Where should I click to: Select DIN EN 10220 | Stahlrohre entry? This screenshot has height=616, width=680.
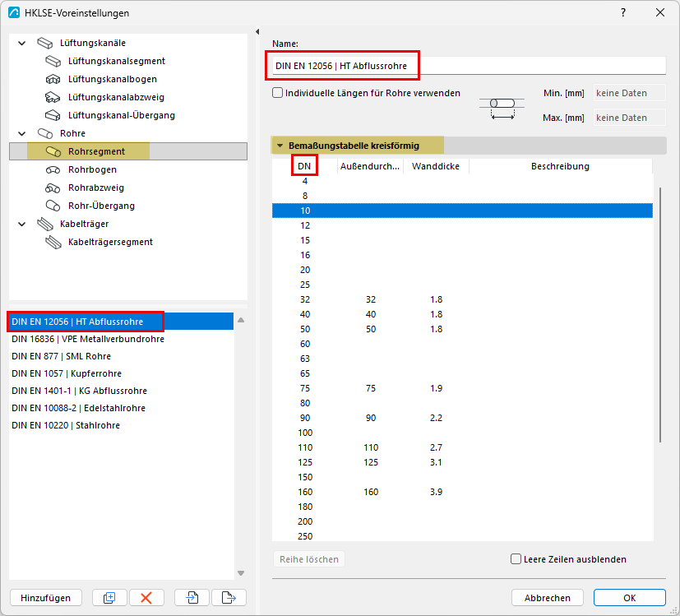pyautogui.click(x=121, y=425)
